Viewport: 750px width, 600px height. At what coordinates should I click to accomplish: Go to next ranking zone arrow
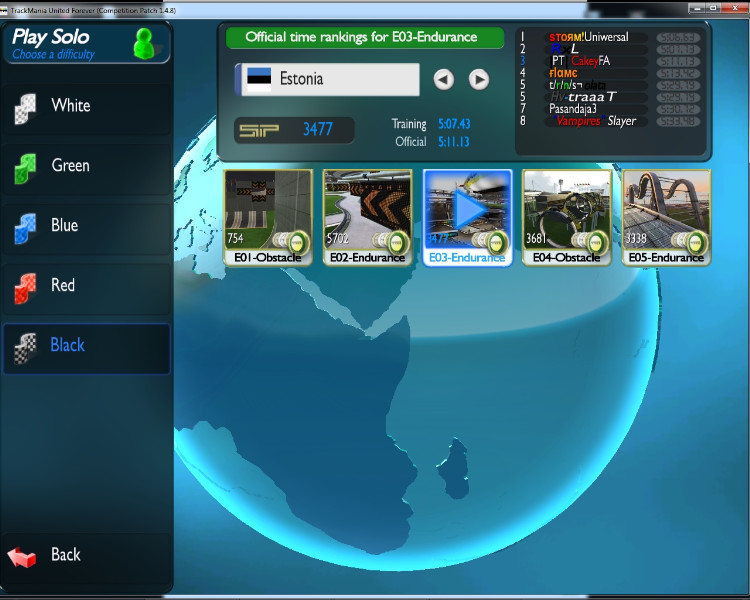pyautogui.click(x=479, y=79)
